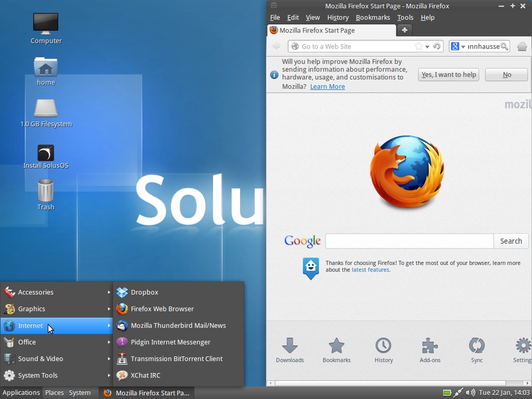
Task: Click the Yes, I want to help button
Action: (448, 75)
